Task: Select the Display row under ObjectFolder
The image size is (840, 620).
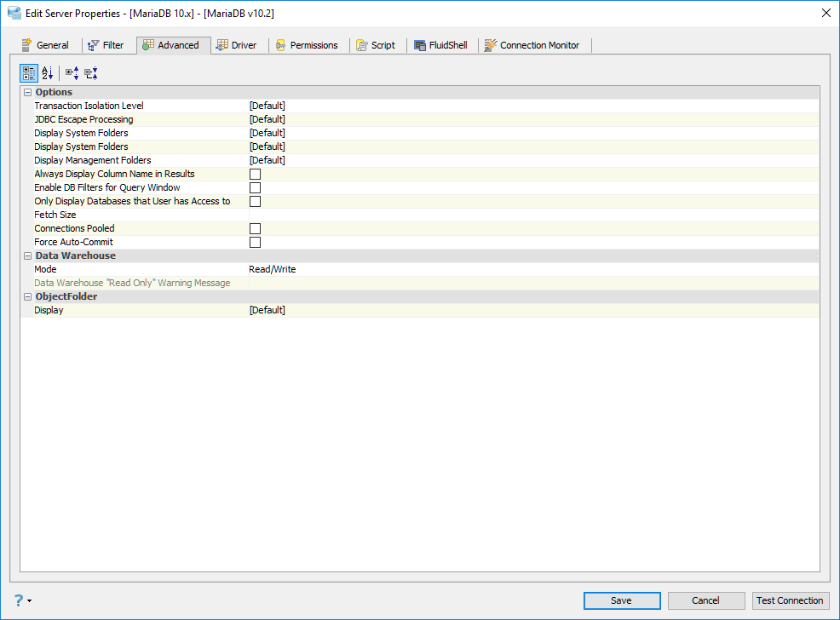Action: 420,310
